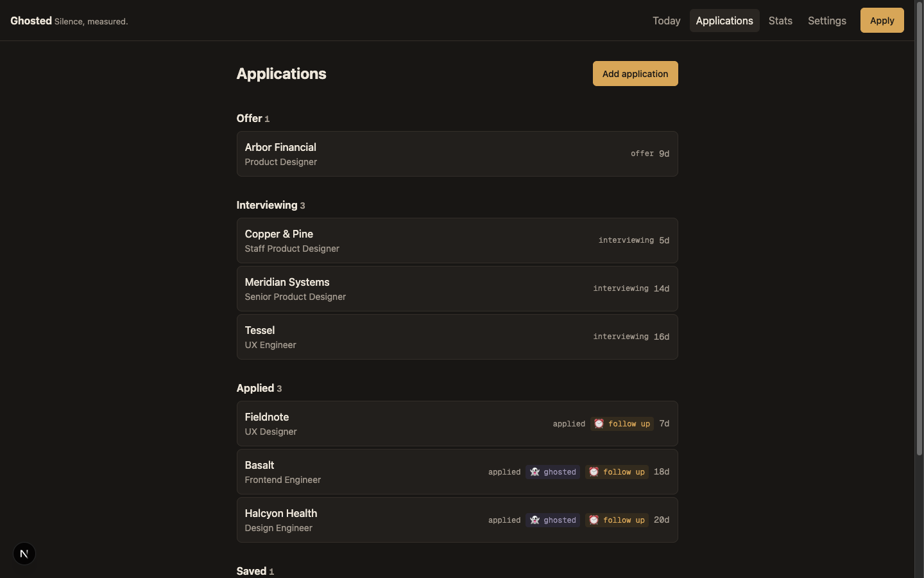
Task: Click the page's vertical scrollbar thumb
Action: 919,228
